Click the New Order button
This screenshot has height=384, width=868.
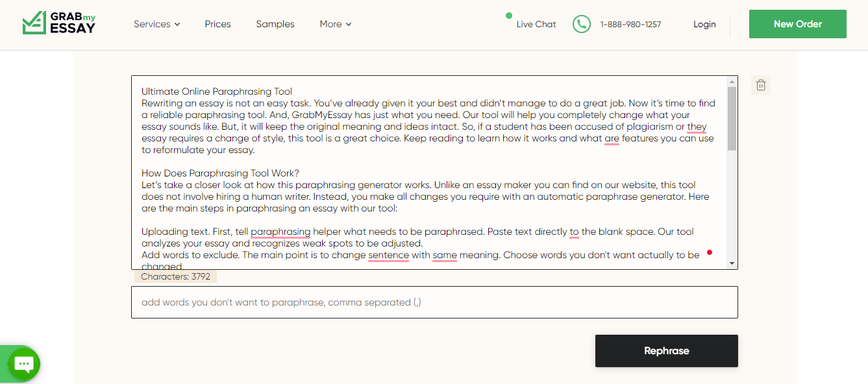798,24
